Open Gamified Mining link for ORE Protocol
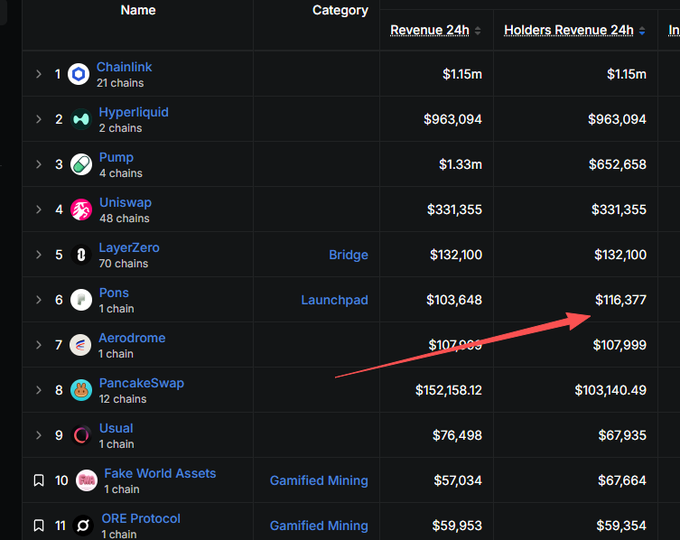 click(319, 526)
